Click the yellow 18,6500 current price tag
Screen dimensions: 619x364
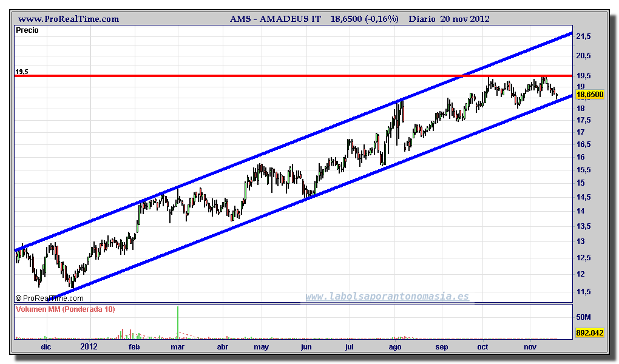point(590,95)
